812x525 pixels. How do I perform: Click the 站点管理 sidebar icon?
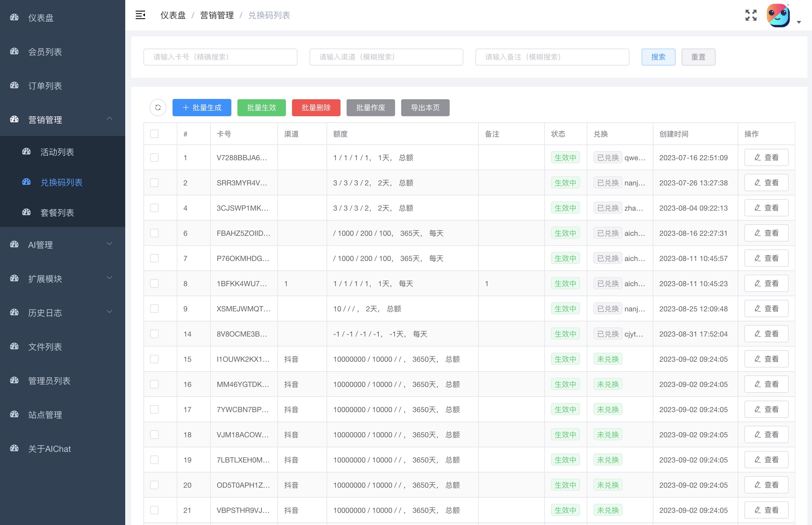coord(14,415)
